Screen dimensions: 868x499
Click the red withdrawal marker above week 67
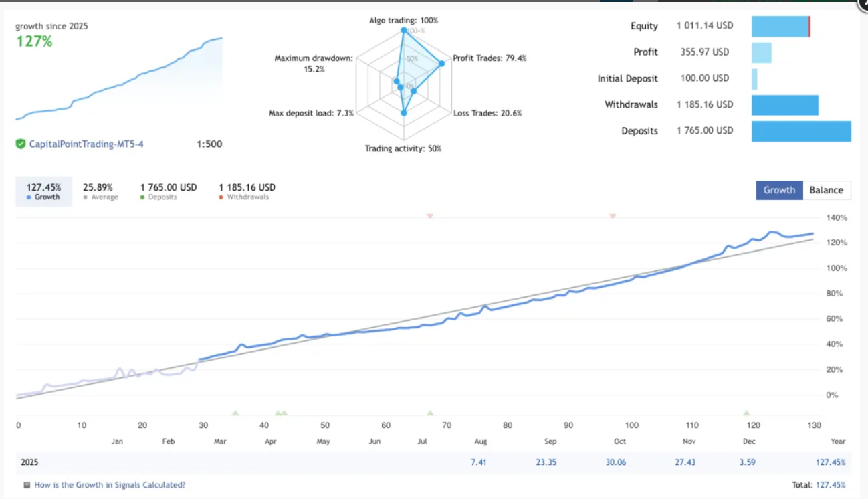[x=430, y=216]
